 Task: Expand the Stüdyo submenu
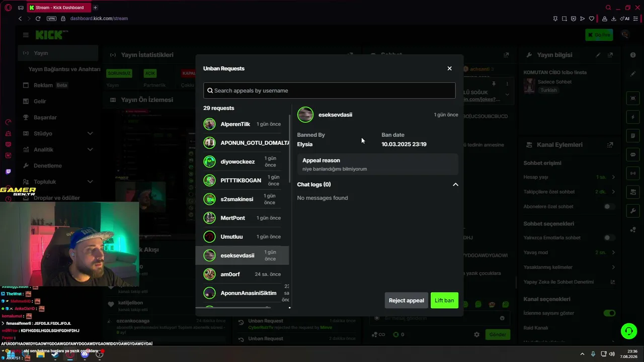point(90,133)
